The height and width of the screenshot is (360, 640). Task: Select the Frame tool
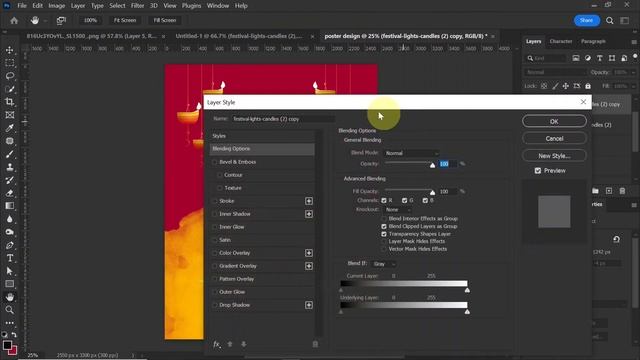[x=9, y=115]
